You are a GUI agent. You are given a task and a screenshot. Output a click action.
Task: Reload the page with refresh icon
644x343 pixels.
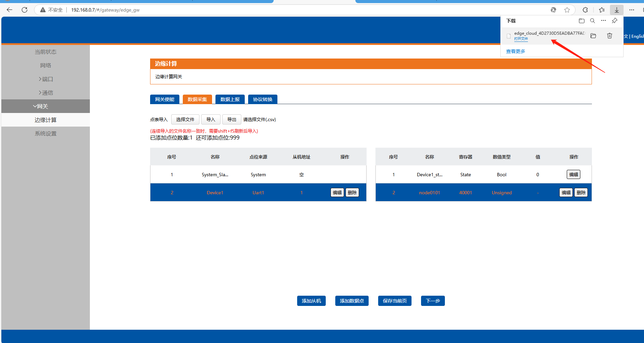click(25, 10)
